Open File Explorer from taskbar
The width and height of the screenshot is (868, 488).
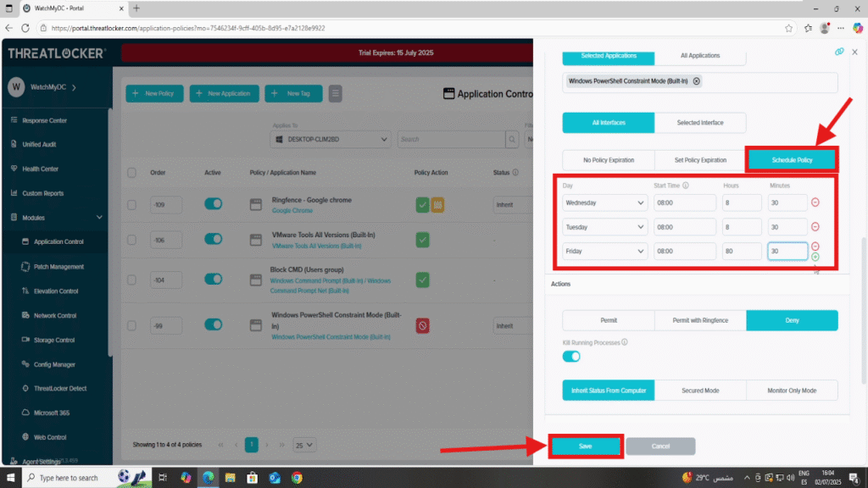click(231, 478)
